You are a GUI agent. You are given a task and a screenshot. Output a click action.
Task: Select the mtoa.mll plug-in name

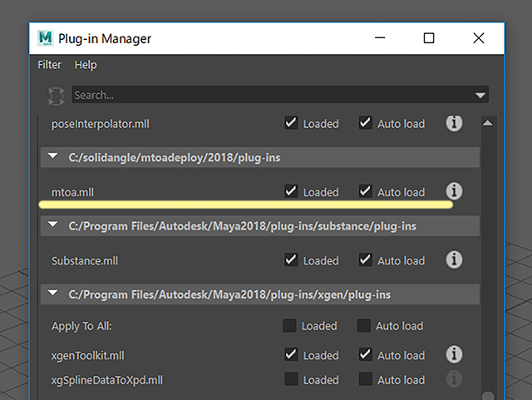pos(72,192)
